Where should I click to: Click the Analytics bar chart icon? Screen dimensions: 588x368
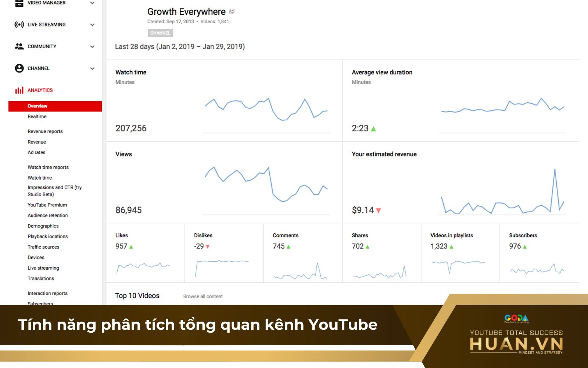tap(19, 90)
